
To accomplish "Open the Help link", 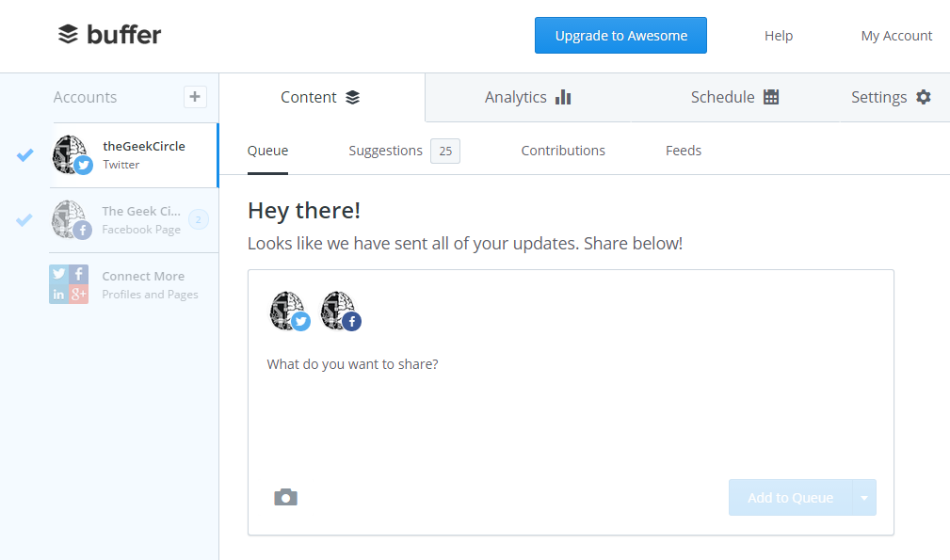I will pyautogui.click(x=779, y=36).
